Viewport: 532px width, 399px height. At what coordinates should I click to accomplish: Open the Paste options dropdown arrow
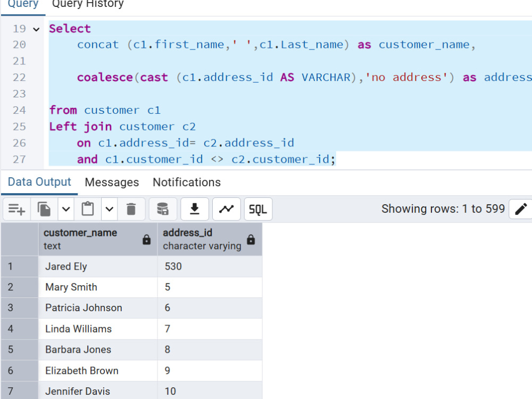(109, 209)
